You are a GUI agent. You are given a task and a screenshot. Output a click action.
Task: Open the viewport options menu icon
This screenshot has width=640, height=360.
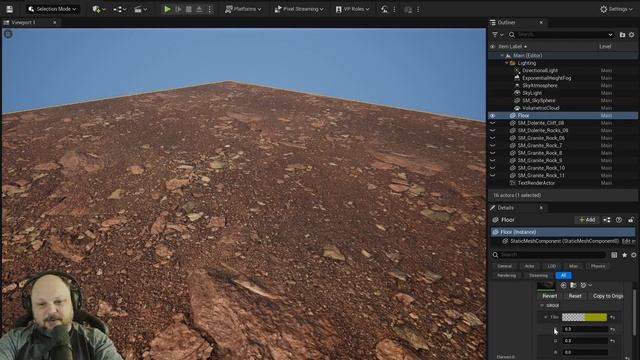click(8, 34)
